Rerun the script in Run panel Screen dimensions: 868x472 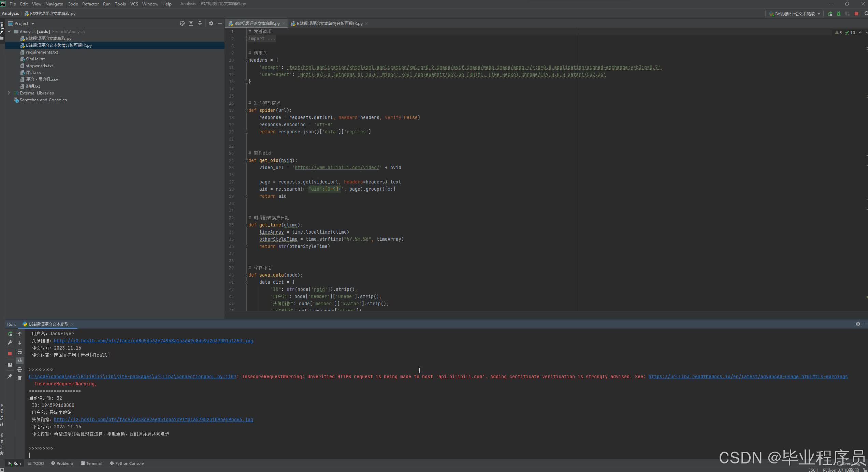[x=10, y=334]
